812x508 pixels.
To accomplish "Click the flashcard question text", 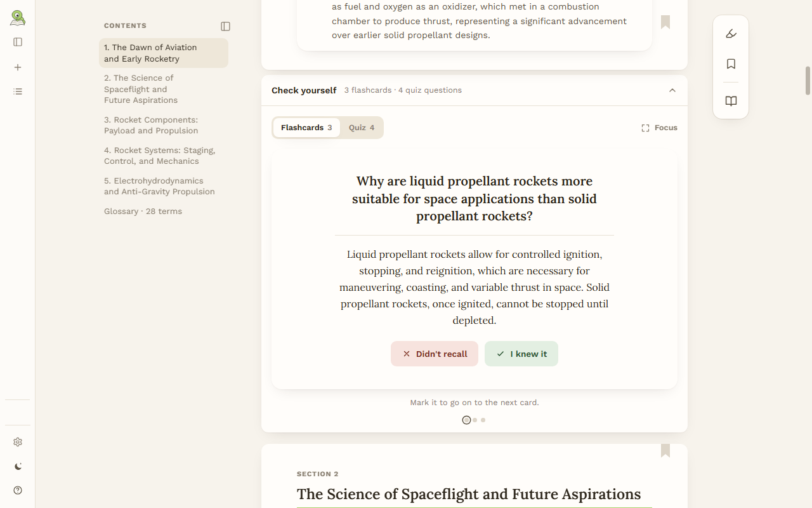I will 475,199.
